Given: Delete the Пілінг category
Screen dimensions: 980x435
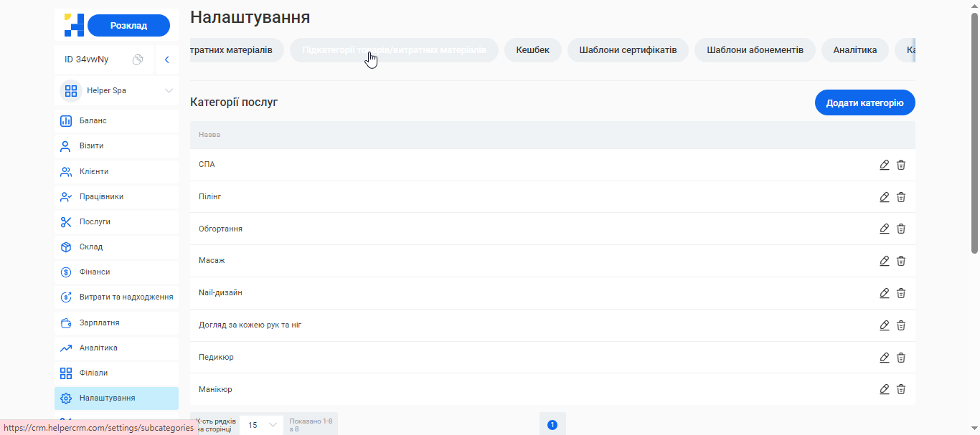Looking at the screenshot, I should coord(901,197).
